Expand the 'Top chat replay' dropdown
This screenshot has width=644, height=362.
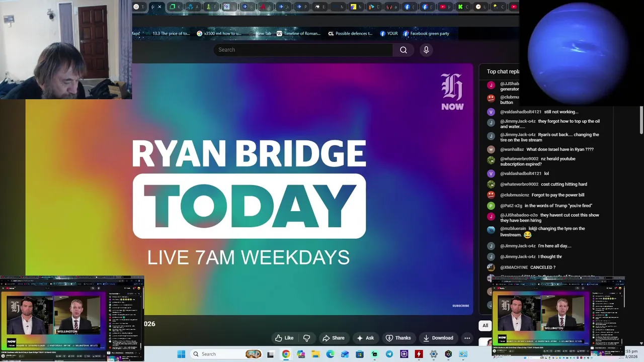[x=503, y=71]
